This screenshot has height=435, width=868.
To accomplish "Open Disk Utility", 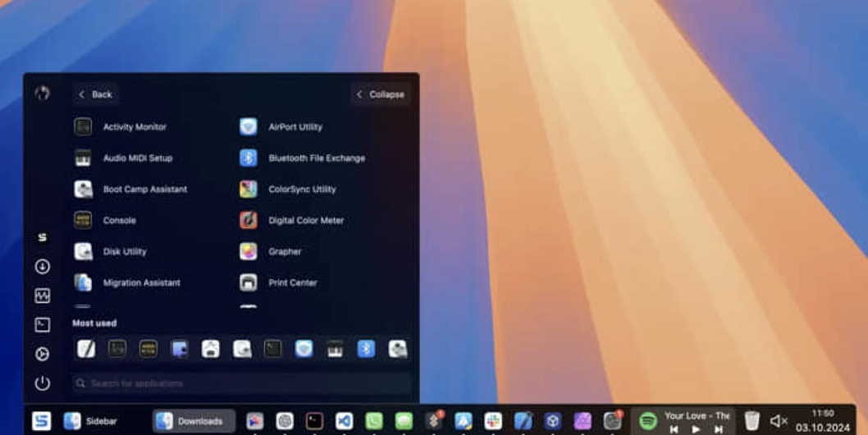I will [x=124, y=252].
